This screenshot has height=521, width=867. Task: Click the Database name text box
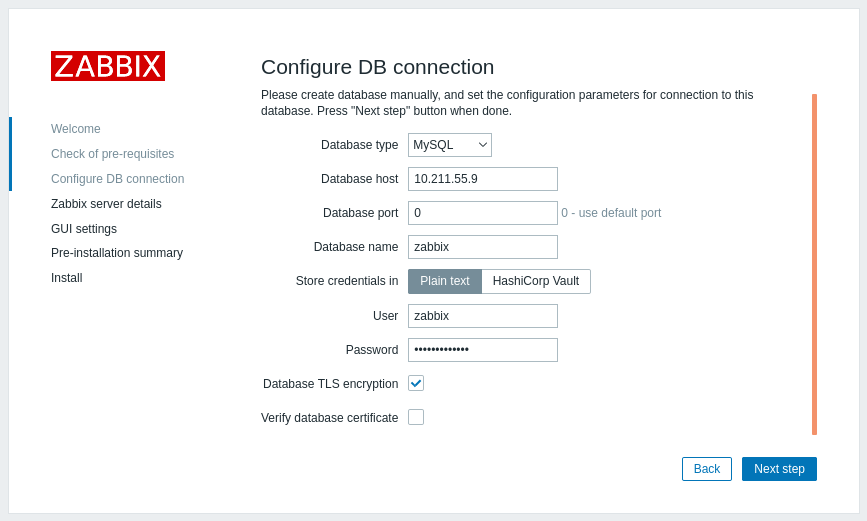[x=483, y=247]
